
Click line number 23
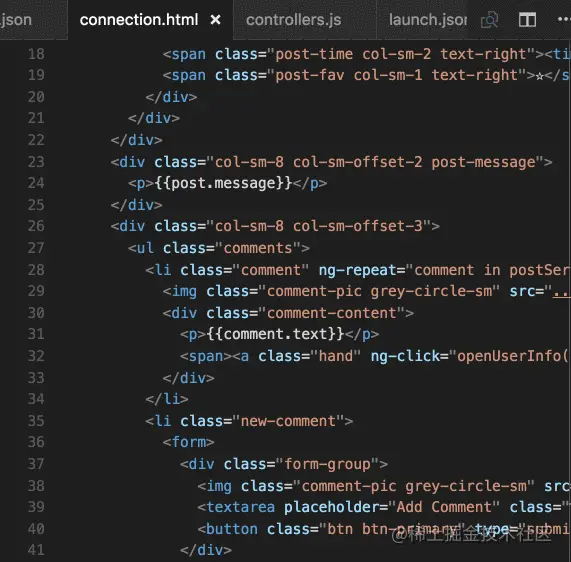click(x=36, y=162)
